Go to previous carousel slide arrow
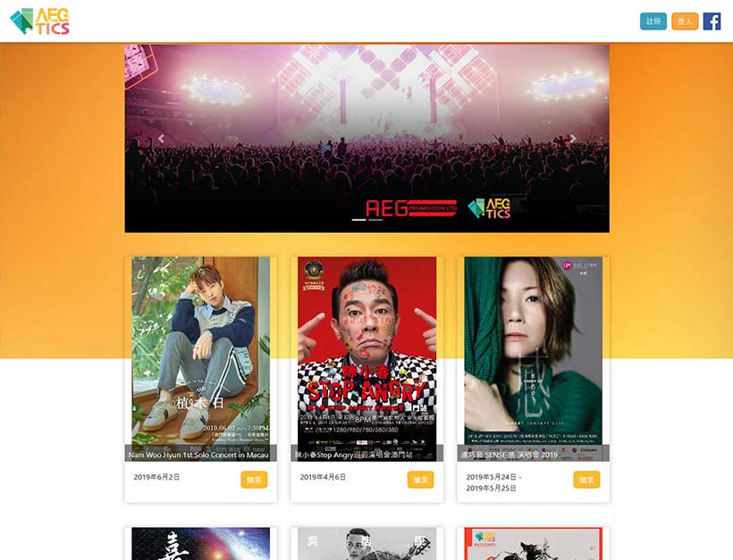This screenshot has width=733, height=560. (161, 138)
